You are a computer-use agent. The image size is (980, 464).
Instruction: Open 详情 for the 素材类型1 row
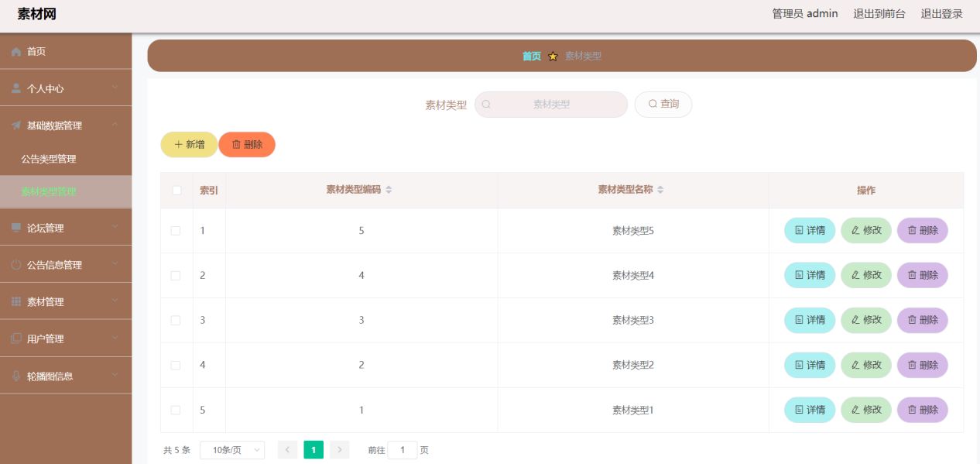click(810, 410)
